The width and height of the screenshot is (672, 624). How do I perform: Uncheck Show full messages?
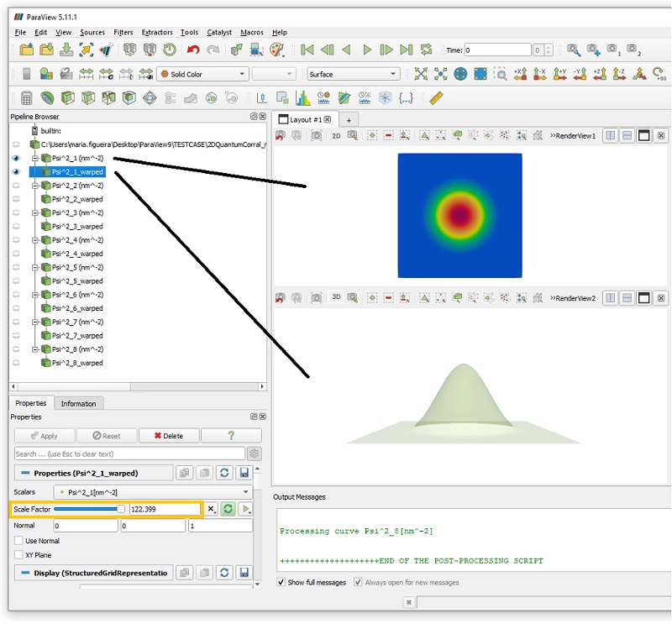tap(282, 582)
